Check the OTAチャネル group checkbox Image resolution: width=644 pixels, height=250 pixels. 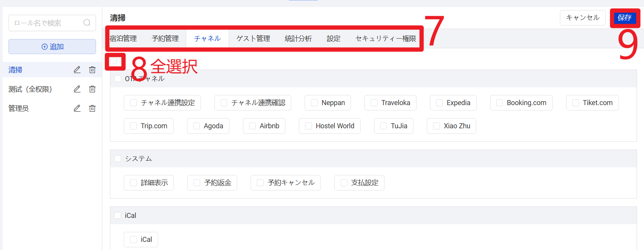click(x=118, y=78)
